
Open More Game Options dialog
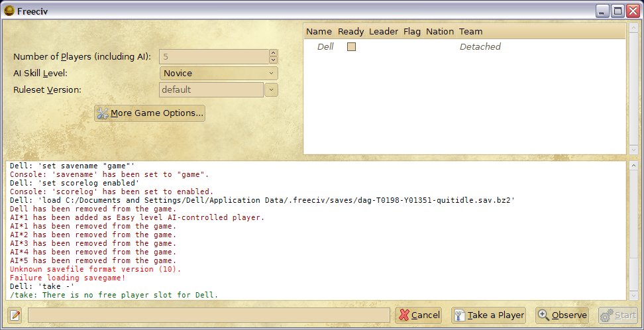(150, 113)
